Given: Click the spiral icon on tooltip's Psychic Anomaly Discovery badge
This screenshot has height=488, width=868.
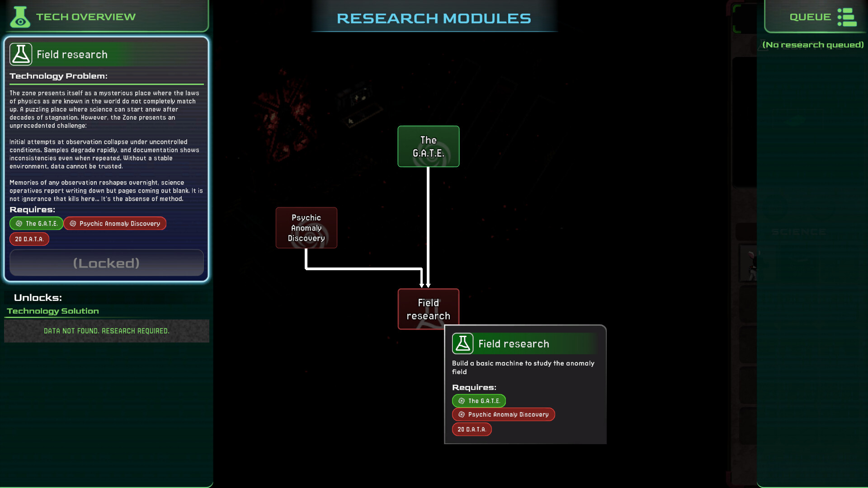Looking at the screenshot, I should click(x=462, y=414).
